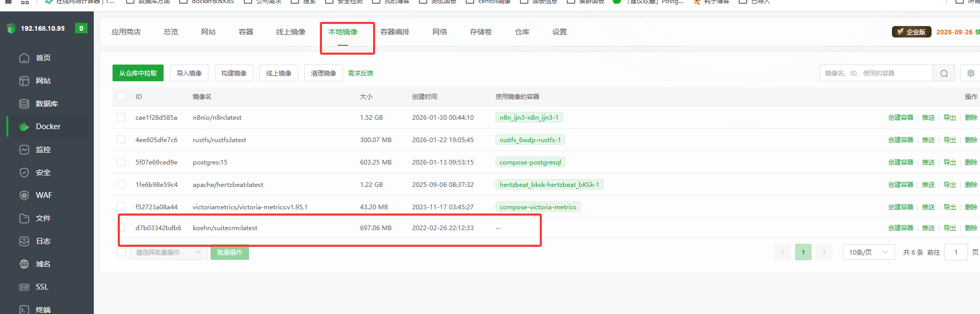Open table column settings gear icon
The height and width of the screenshot is (314, 980).
point(971,73)
